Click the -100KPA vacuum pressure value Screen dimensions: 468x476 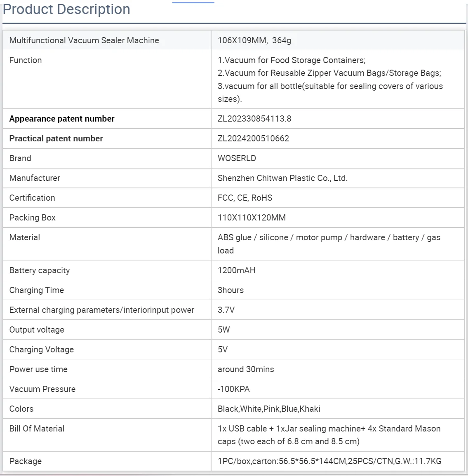tap(233, 389)
